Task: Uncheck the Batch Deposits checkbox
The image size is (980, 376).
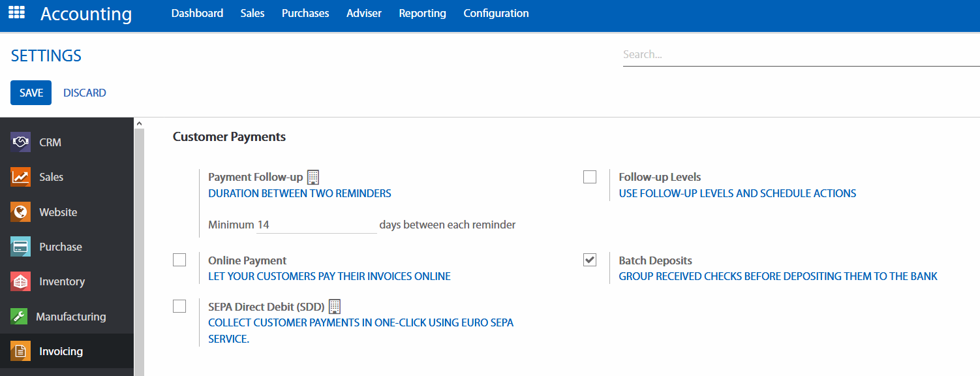Action: pos(590,260)
